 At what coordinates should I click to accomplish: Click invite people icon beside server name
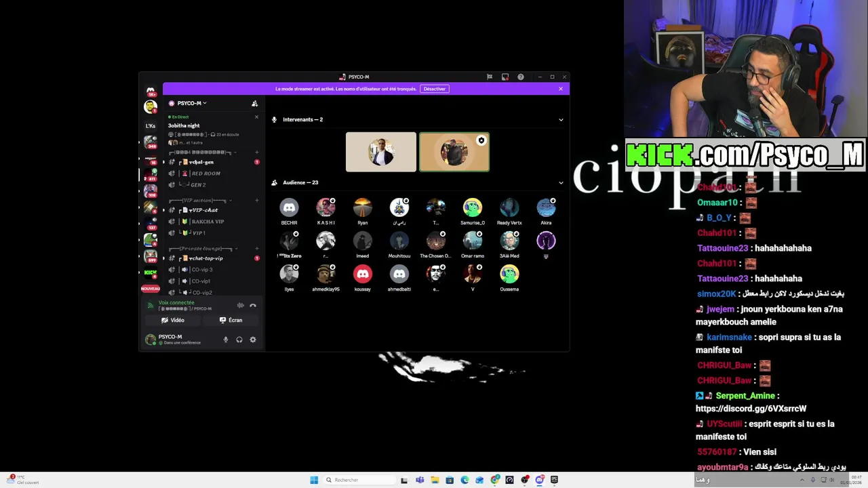pyautogui.click(x=254, y=104)
